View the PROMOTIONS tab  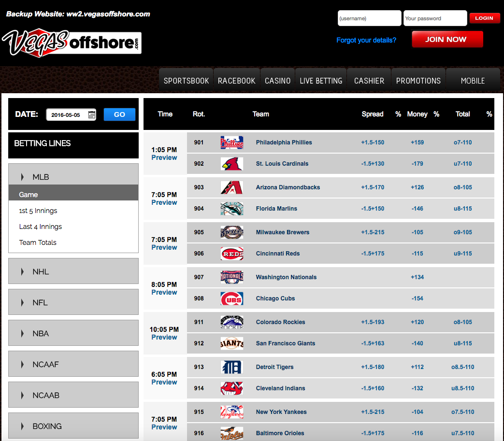point(418,81)
